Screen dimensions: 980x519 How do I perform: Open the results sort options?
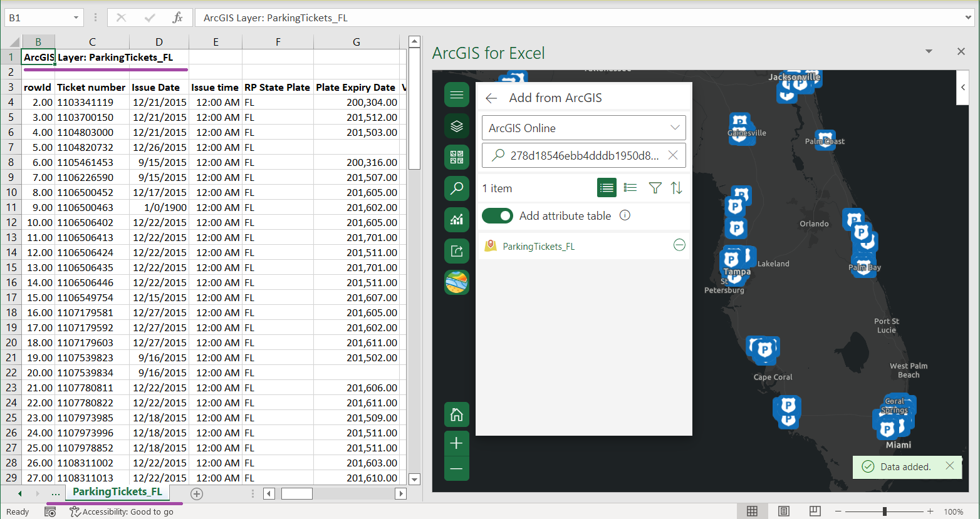pos(677,188)
